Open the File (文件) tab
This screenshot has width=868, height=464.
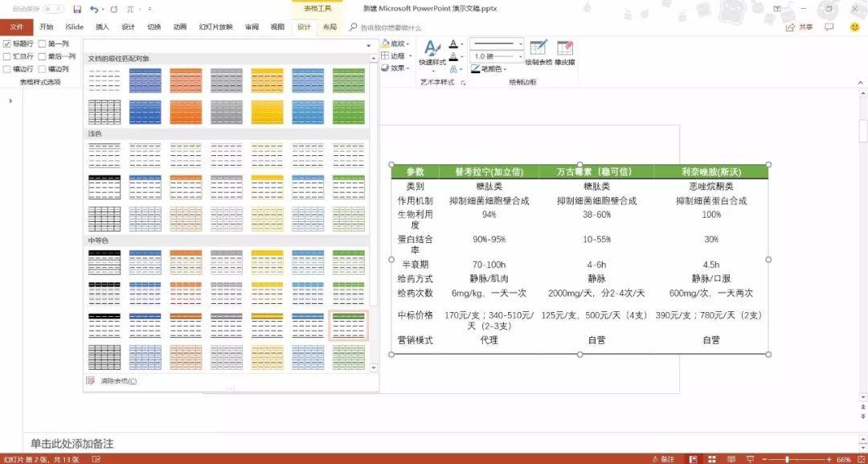pyautogui.click(x=17, y=27)
